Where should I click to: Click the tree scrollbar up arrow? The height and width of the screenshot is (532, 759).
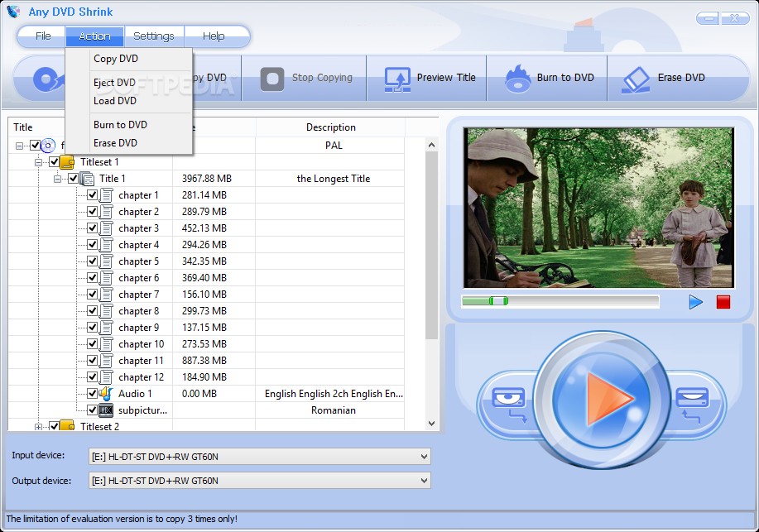[x=431, y=145]
